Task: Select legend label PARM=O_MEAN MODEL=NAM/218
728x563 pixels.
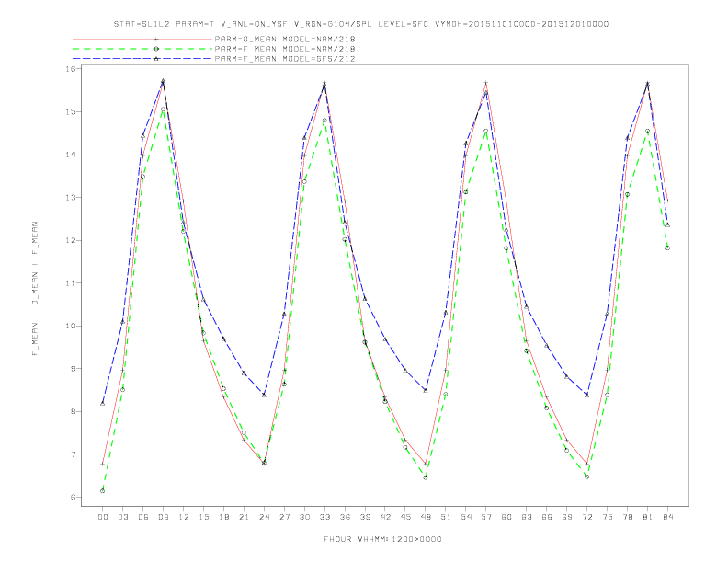Action: (x=285, y=39)
